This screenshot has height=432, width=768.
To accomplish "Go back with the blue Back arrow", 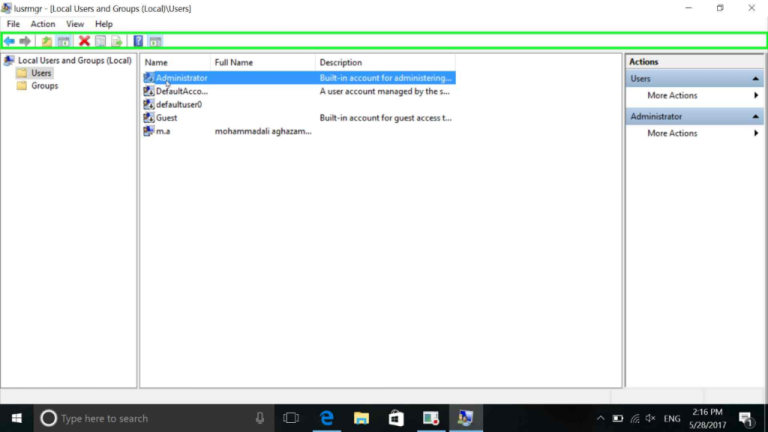I will [9, 41].
